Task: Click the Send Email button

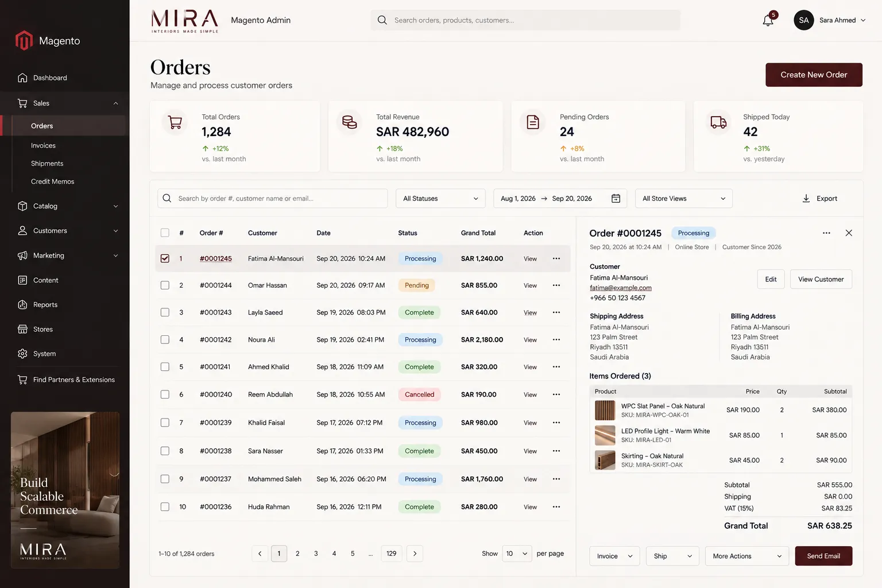Action: click(823, 556)
